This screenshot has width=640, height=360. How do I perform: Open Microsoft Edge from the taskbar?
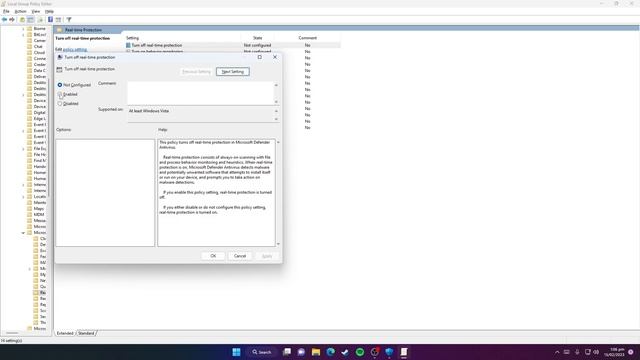331,352
